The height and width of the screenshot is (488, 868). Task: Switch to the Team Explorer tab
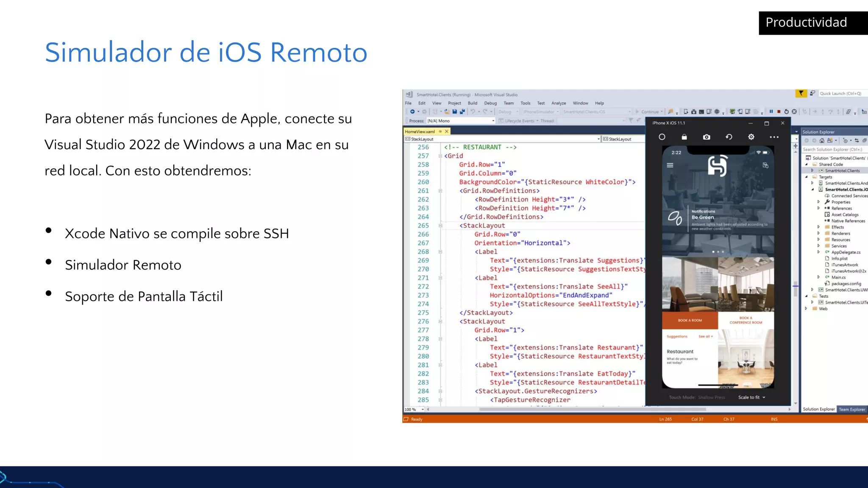[x=851, y=409]
